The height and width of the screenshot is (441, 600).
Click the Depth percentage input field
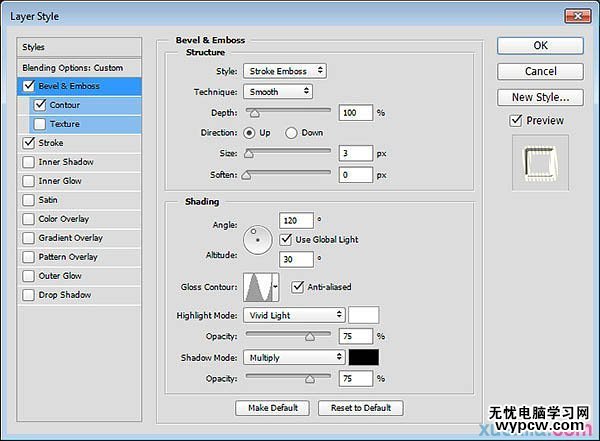[355, 113]
